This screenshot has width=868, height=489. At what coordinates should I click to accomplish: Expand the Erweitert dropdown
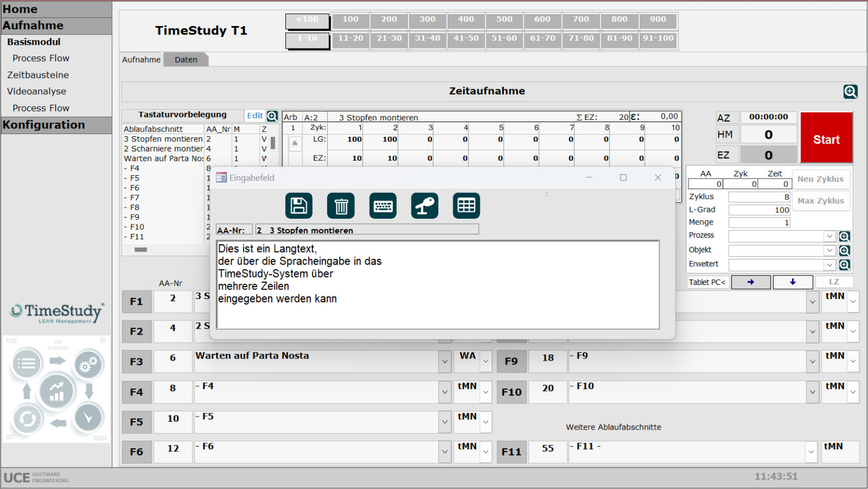829,265
